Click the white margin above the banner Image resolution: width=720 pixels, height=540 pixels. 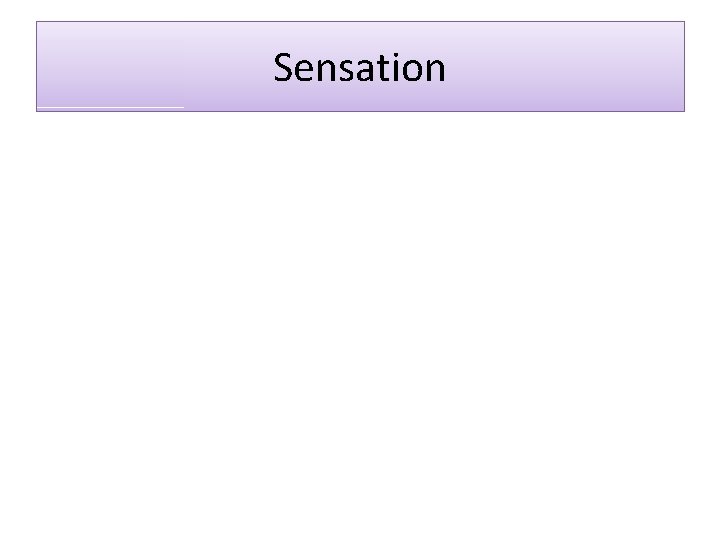360,10
